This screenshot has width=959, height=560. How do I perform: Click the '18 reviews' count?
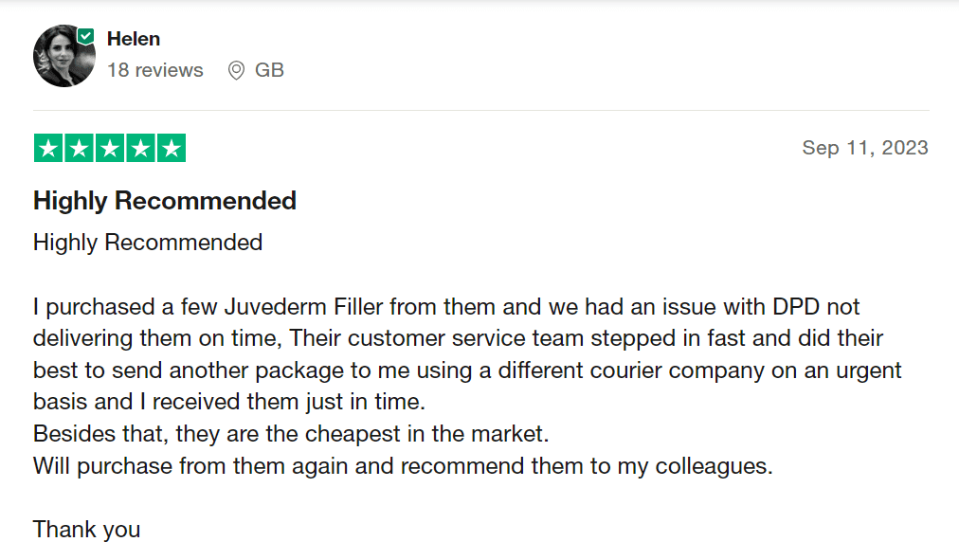click(155, 70)
